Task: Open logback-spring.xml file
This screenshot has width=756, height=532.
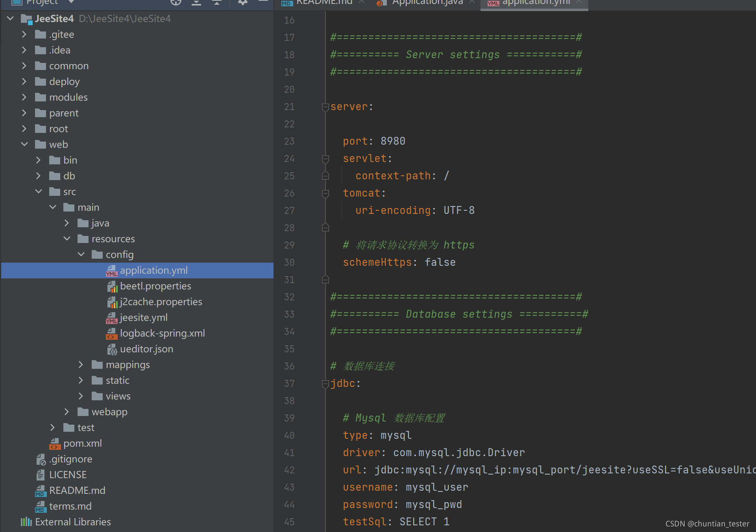Action: coord(162,333)
